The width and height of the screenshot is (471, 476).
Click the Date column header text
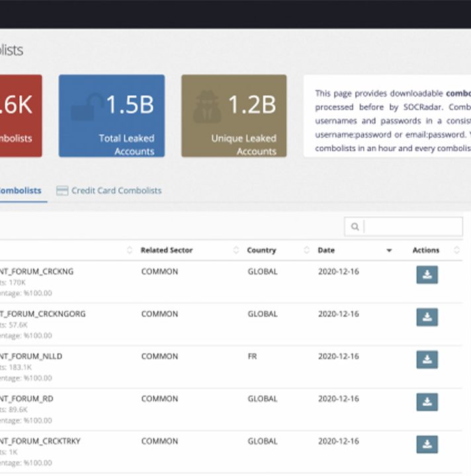(x=326, y=250)
